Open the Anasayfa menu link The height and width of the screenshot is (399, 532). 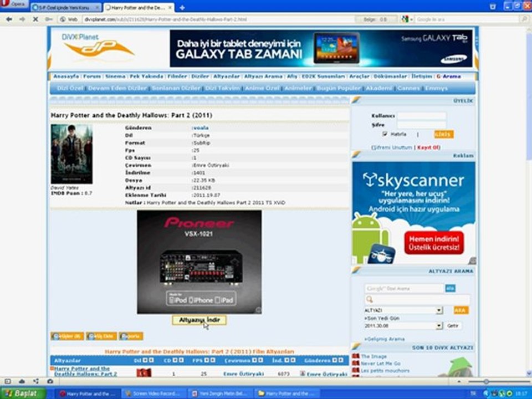[66, 76]
